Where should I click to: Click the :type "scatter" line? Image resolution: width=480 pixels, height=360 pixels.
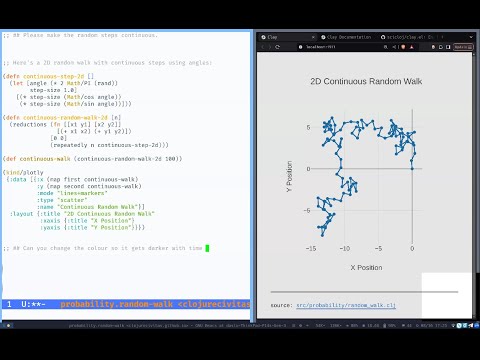(62, 200)
